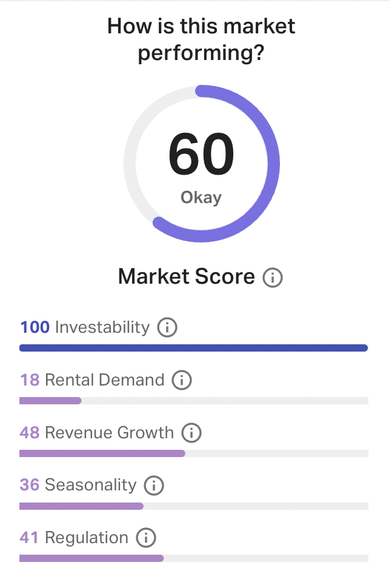This screenshot has height=588, width=389.
Task: Click the "How is this market performing?" title
Action: [201, 39]
